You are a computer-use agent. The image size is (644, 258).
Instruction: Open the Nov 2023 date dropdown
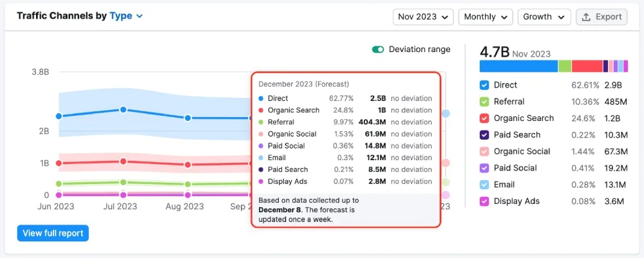[x=422, y=17]
